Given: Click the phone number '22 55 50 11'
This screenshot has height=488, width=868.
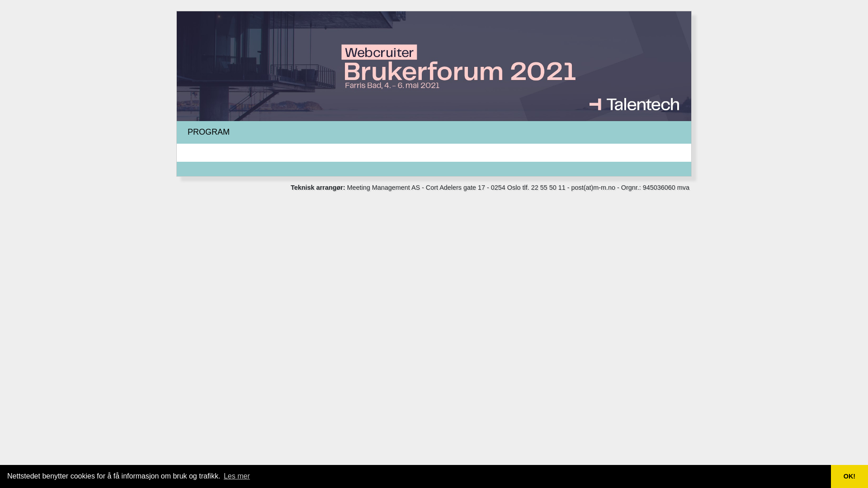Looking at the screenshot, I should (x=548, y=188).
